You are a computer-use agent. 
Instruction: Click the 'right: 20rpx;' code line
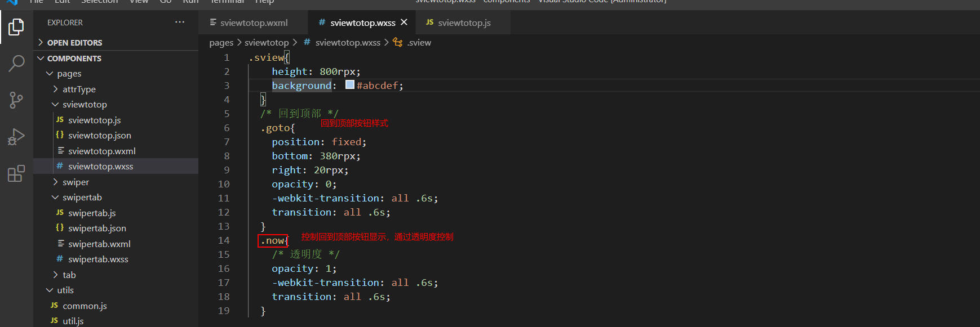(310, 170)
